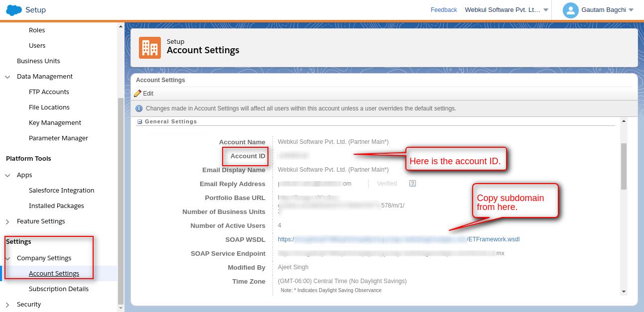The width and height of the screenshot is (644, 312).
Task: Click the Account Settings building icon
Action: 150,48
